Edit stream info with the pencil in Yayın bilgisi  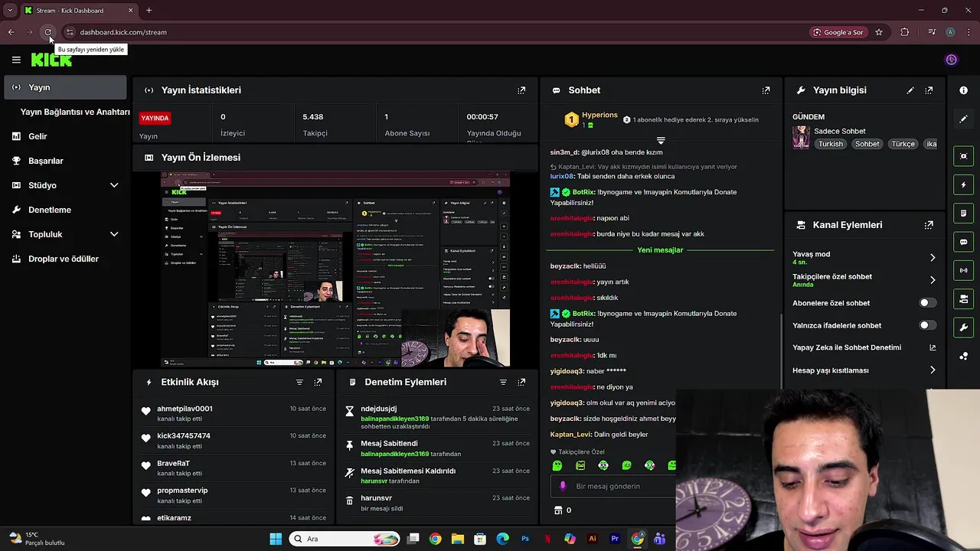910,90
